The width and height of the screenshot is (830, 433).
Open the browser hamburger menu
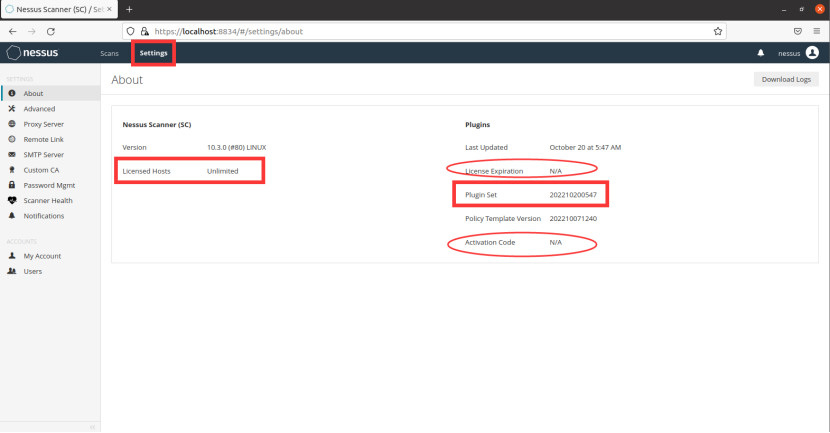tap(817, 31)
